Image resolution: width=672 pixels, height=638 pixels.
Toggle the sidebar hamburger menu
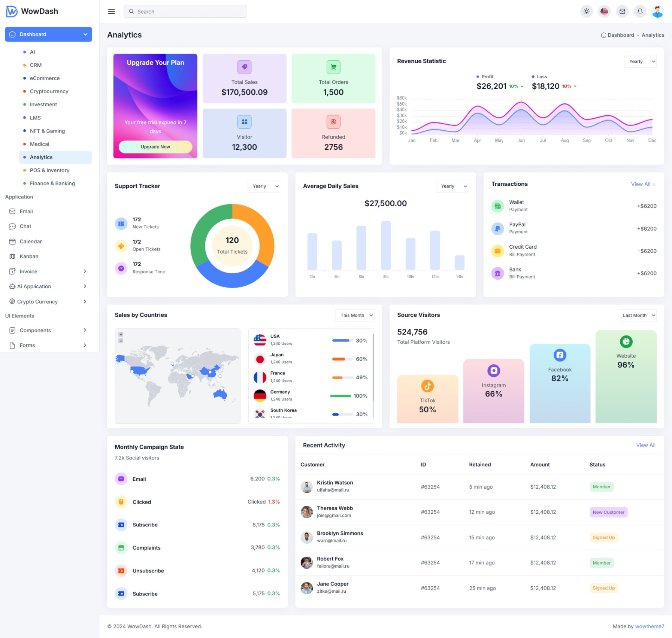coord(111,12)
